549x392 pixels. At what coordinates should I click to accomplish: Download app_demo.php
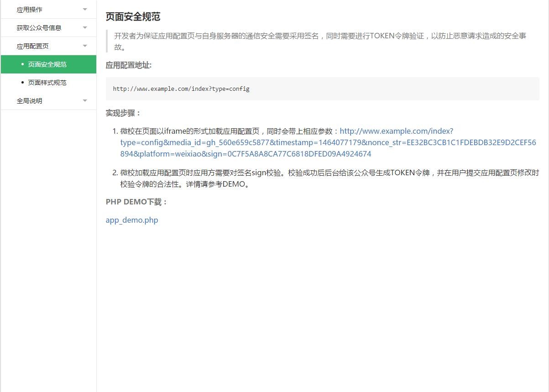(132, 220)
